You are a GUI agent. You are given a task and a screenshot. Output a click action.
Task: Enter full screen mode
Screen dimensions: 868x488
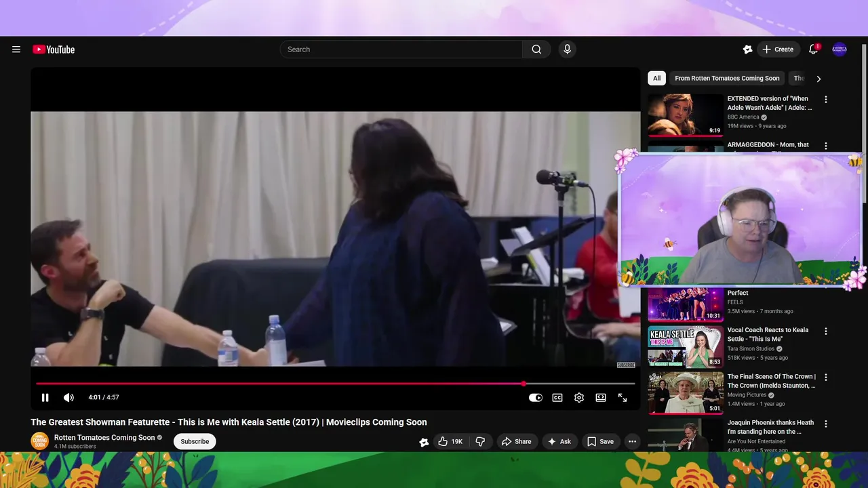click(x=623, y=398)
